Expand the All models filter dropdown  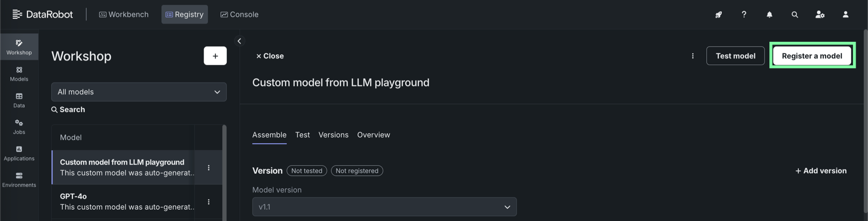pyautogui.click(x=139, y=92)
